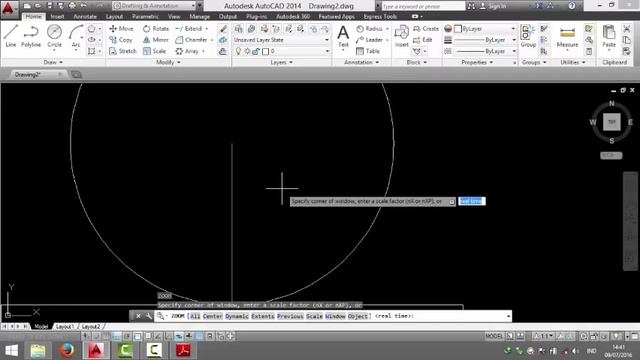Expand the Block panel
Screen dimensions: 640x360
[x=417, y=62]
